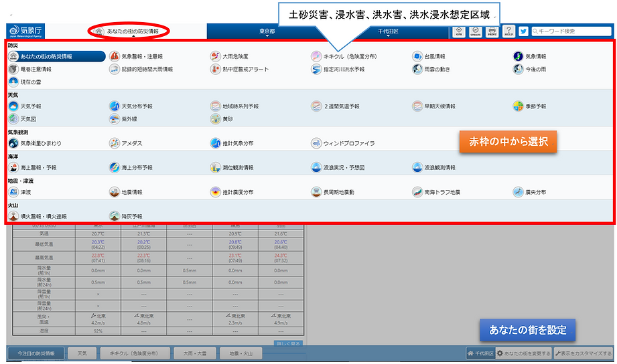Open 大雨危険度 in the 防災 section
617x364 pixels.
tap(229, 57)
